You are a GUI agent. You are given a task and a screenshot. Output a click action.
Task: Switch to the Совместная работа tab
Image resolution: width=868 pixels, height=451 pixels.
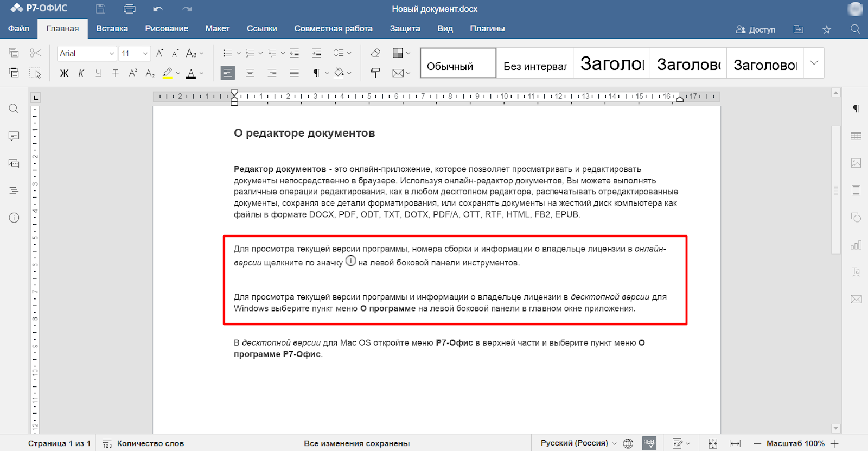point(333,29)
